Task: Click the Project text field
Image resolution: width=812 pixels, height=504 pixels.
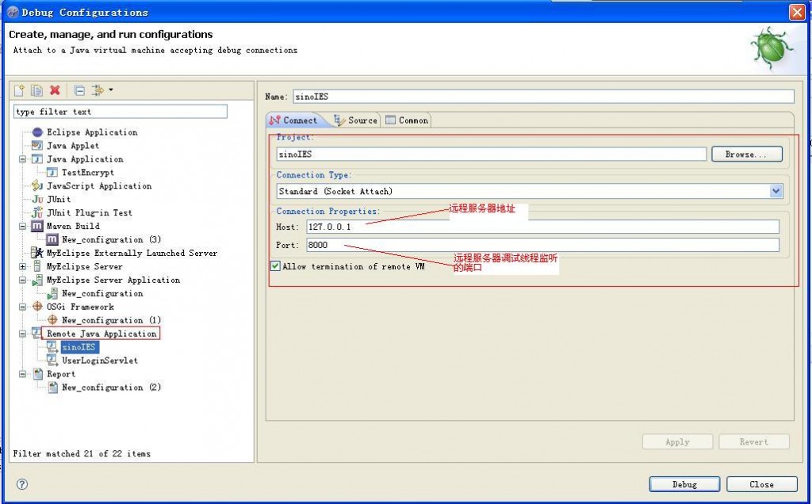Action: tap(492, 155)
